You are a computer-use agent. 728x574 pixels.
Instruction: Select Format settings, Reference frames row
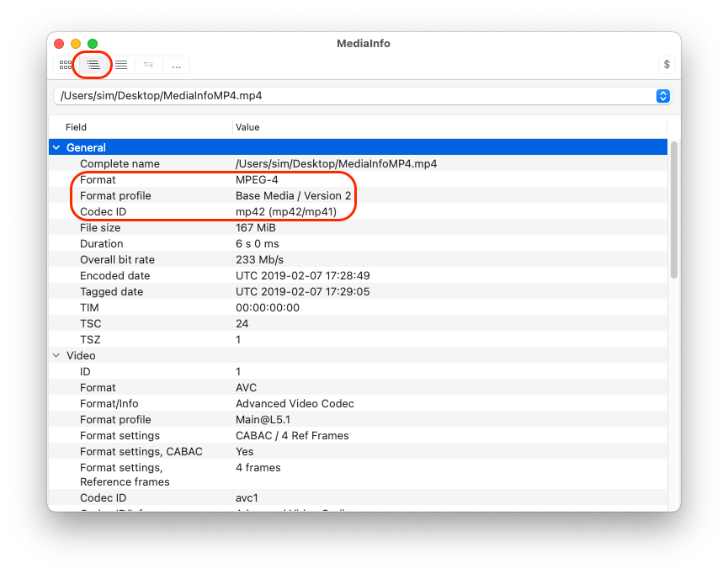click(x=358, y=475)
